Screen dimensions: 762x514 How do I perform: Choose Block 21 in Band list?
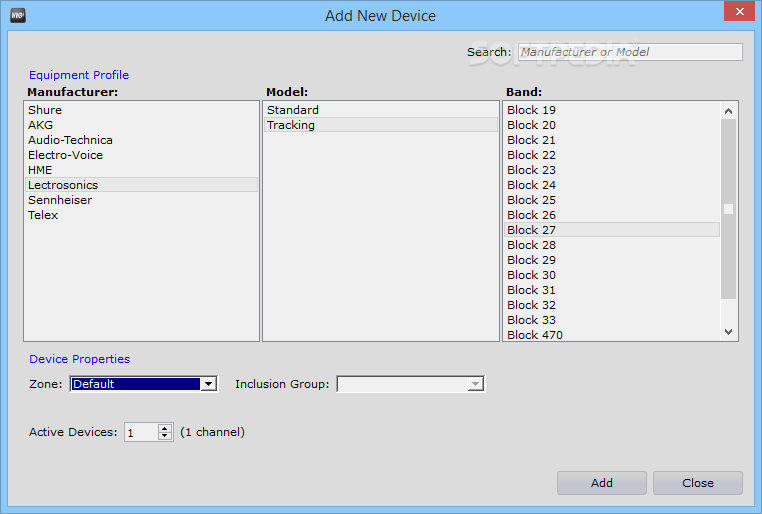coord(612,140)
